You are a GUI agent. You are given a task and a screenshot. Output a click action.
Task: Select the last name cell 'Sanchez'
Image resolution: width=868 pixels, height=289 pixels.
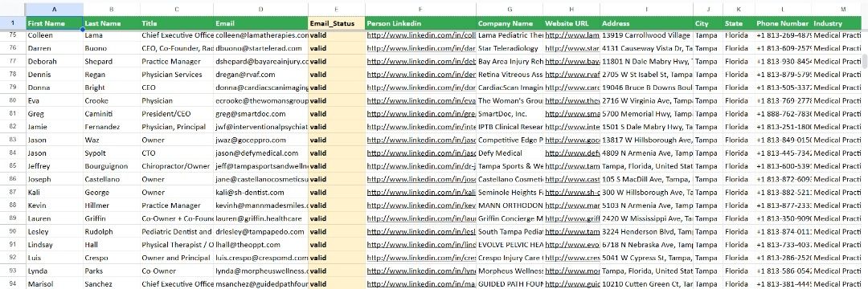coord(111,284)
